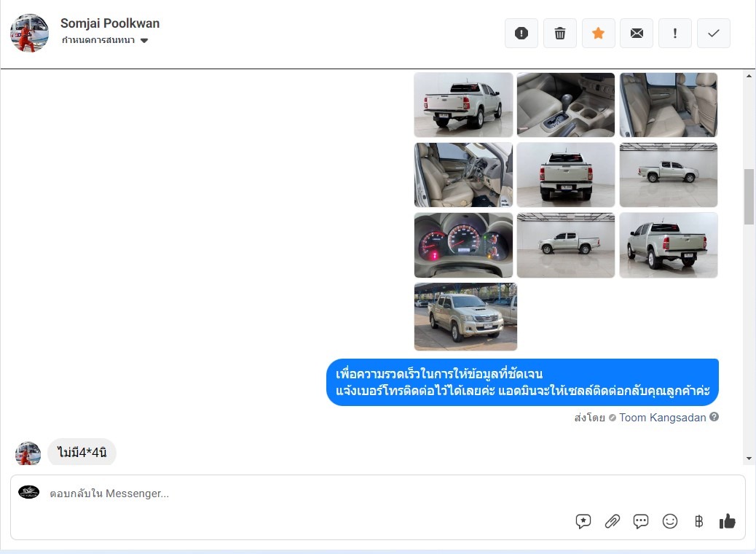Open the emoji smiley picker

[x=670, y=521]
